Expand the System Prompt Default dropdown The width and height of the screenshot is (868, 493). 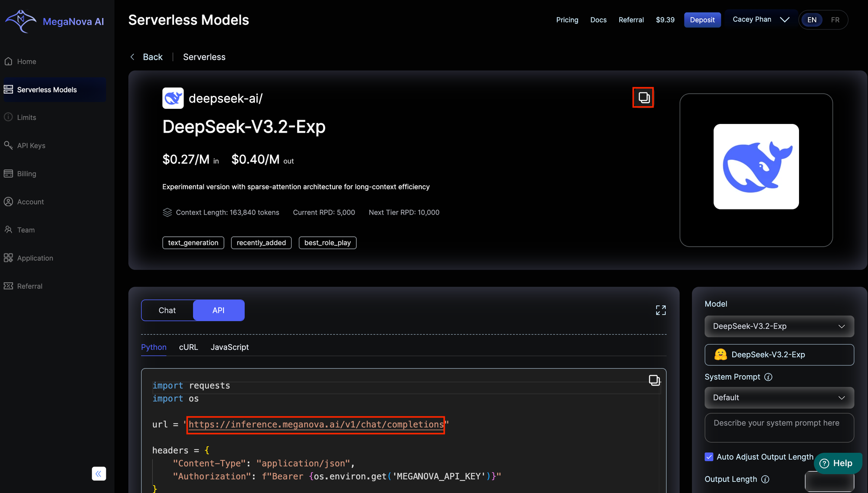(779, 398)
